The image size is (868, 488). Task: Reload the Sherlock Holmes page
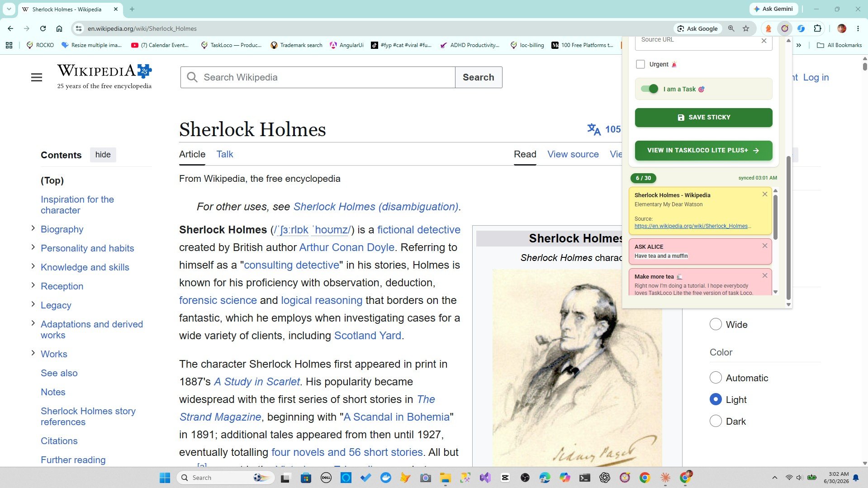click(43, 28)
